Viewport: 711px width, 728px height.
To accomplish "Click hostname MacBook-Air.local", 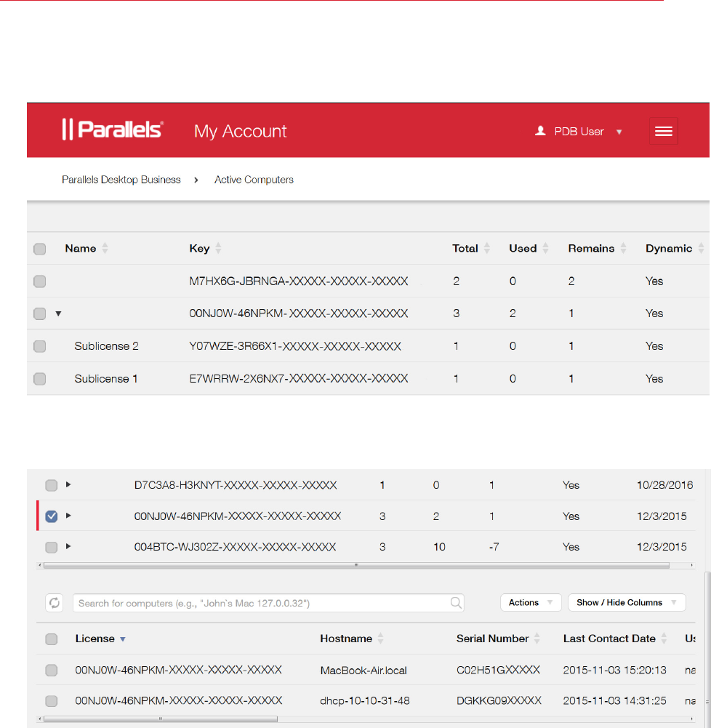I will click(x=363, y=671).
